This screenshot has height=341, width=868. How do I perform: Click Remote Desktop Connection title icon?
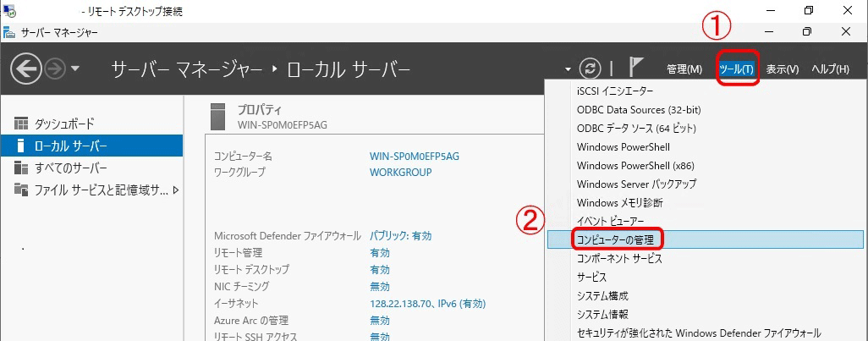[x=9, y=10]
